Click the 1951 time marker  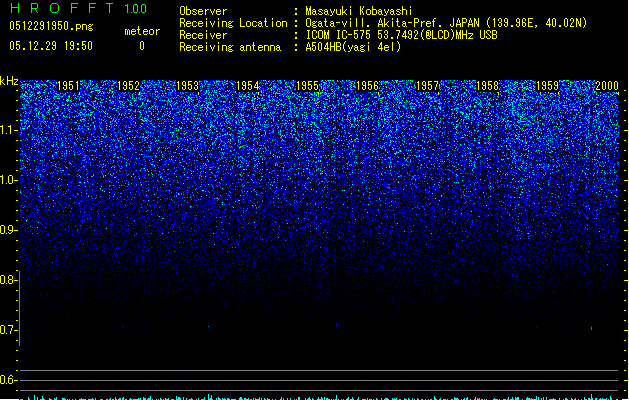point(68,86)
